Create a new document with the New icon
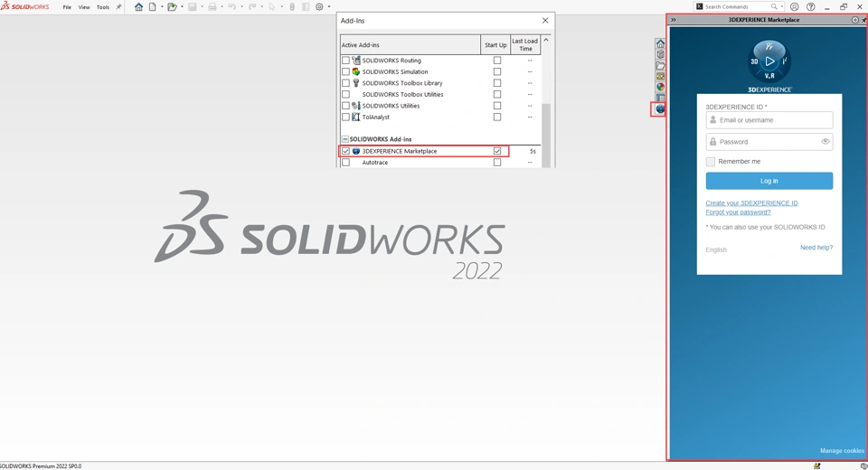The image size is (868, 470). pos(152,6)
